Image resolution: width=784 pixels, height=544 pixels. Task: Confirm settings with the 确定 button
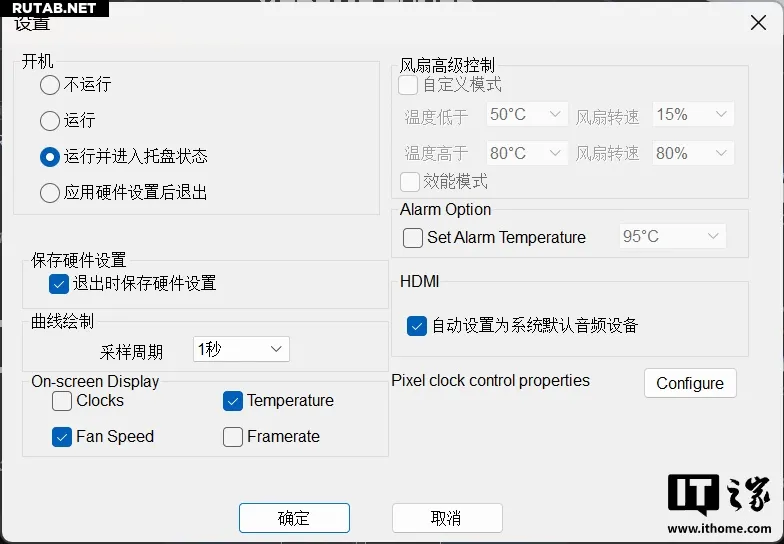click(x=294, y=518)
